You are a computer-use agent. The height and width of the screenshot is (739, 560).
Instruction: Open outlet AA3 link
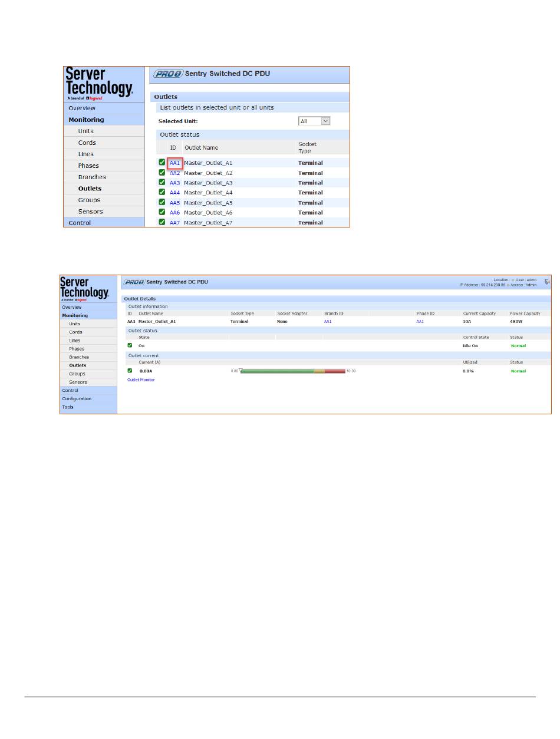click(175, 183)
